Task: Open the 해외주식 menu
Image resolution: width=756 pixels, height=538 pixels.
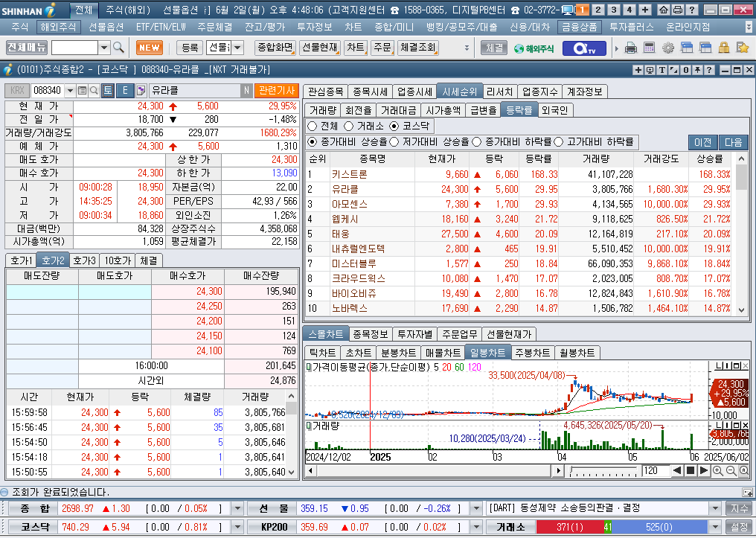Action: 58,27
